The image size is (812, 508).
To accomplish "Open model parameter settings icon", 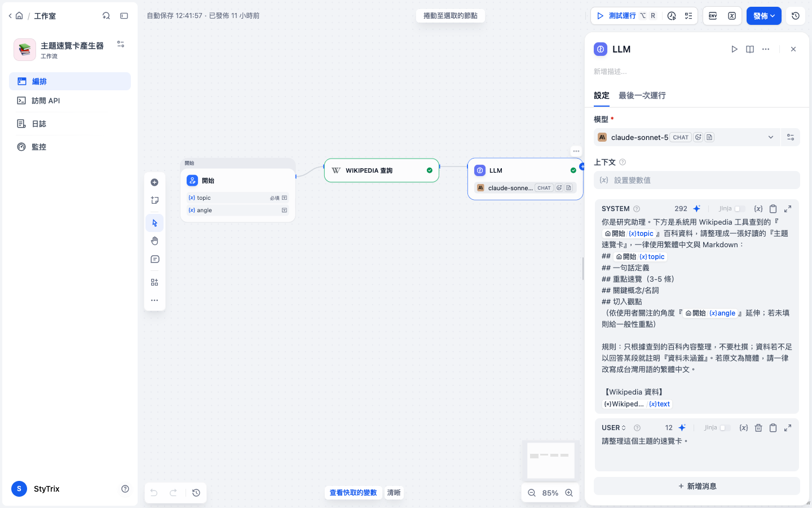I will click(791, 137).
